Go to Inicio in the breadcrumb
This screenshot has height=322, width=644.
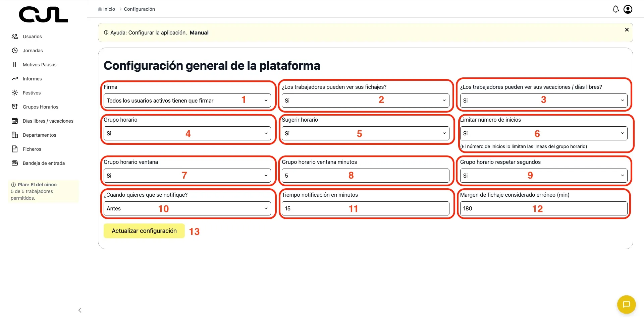pyautogui.click(x=109, y=9)
